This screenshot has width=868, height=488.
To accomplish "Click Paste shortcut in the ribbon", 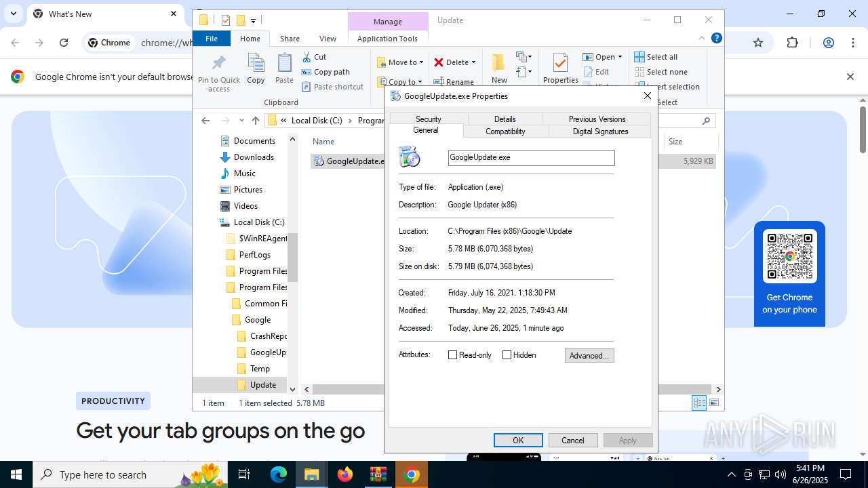I will [332, 87].
